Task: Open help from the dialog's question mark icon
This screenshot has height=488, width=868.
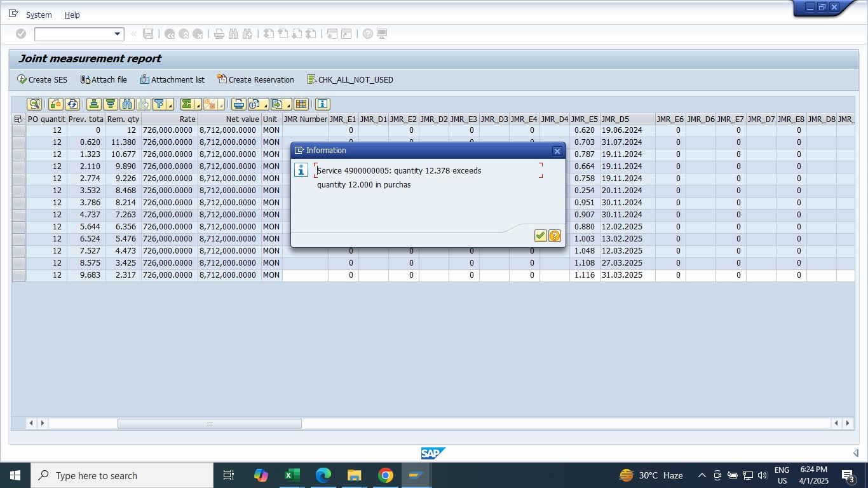Action: point(555,236)
